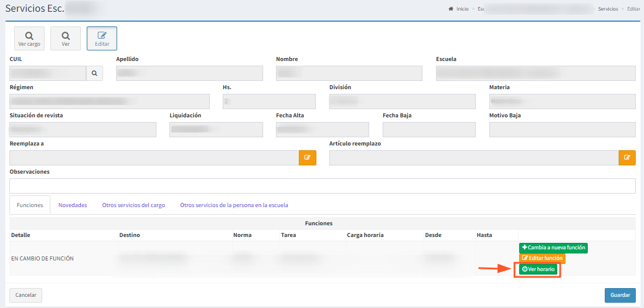Screen dimensions: 644x308
Task: Click the Observaciones text field
Action: pyautogui.click(x=322, y=186)
